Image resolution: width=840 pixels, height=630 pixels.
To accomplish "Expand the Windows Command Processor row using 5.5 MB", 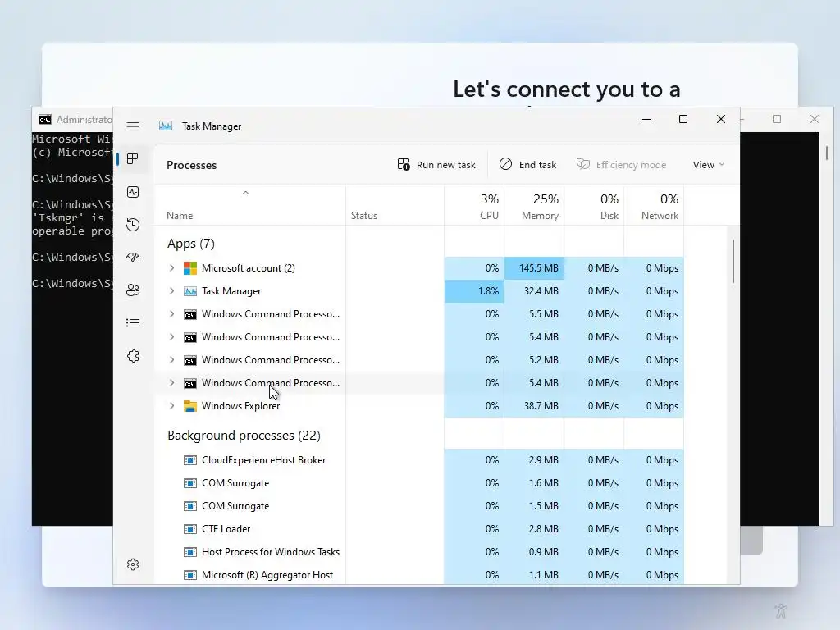I will (171, 314).
